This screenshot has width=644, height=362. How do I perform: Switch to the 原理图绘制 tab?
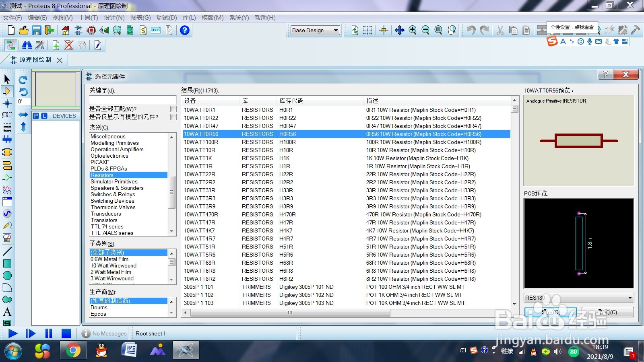(35, 60)
